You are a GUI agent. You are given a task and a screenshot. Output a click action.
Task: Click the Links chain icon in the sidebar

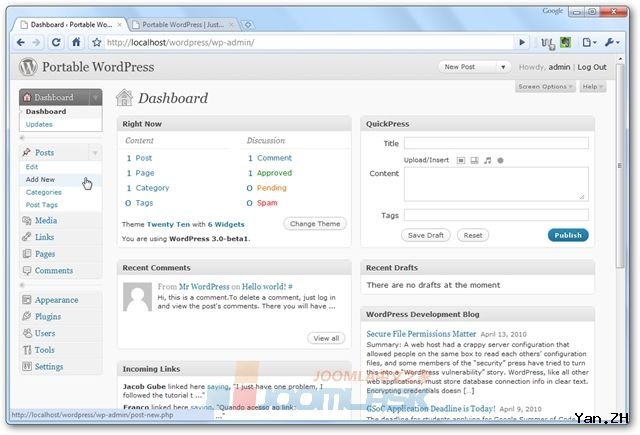[27, 237]
